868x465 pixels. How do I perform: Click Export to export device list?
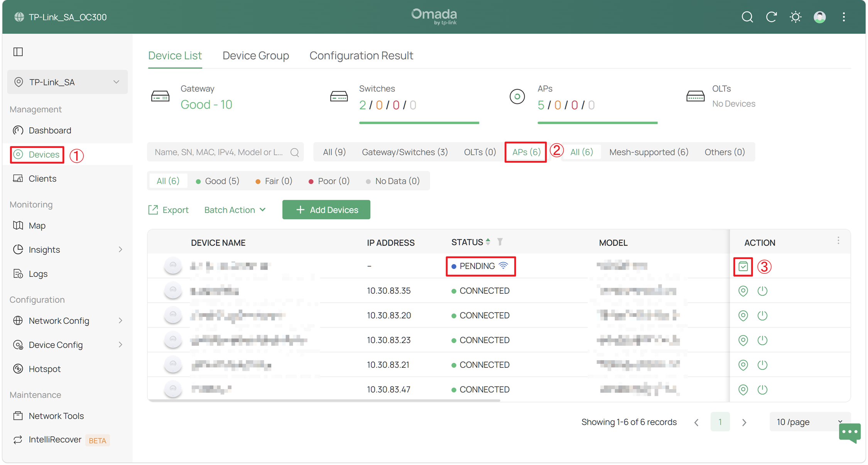[169, 210]
